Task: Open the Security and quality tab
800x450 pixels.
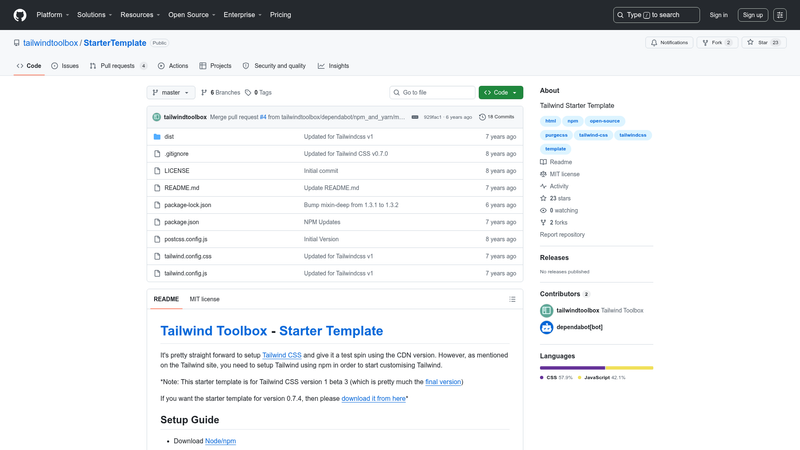Action: point(274,66)
